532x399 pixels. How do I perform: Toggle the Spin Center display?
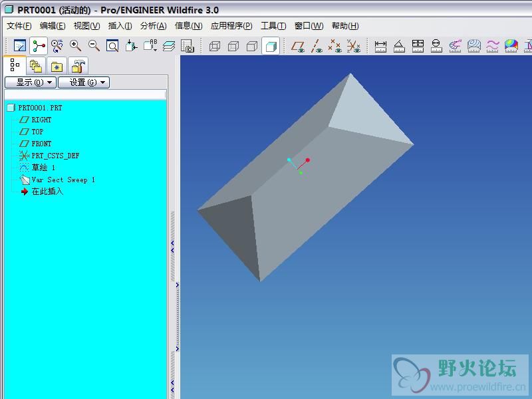pyautogui.click(x=39, y=46)
